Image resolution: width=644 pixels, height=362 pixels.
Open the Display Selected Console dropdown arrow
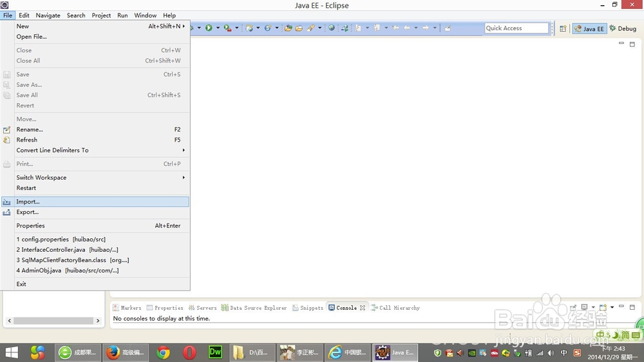pyautogui.click(x=593, y=307)
